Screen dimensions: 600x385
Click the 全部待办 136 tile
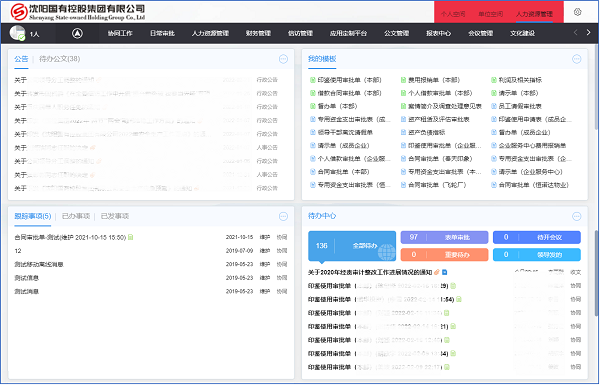click(x=352, y=246)
